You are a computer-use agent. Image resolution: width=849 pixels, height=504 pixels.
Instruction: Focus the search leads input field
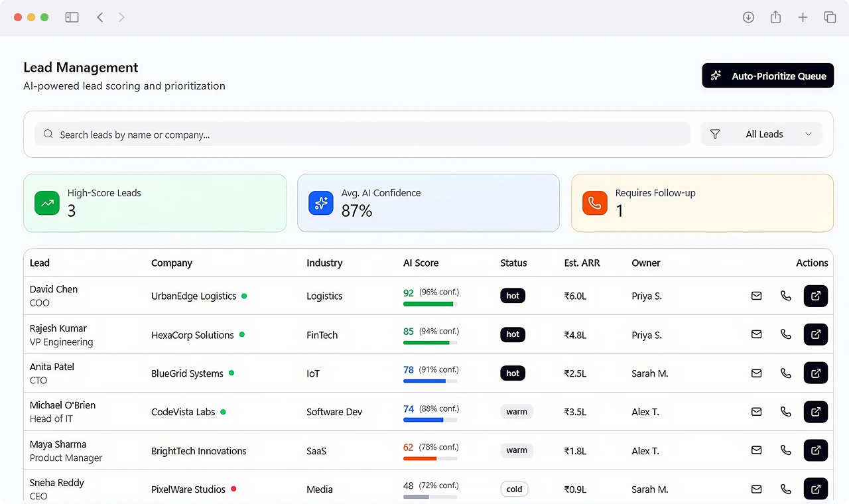click(x=362, y=134)
